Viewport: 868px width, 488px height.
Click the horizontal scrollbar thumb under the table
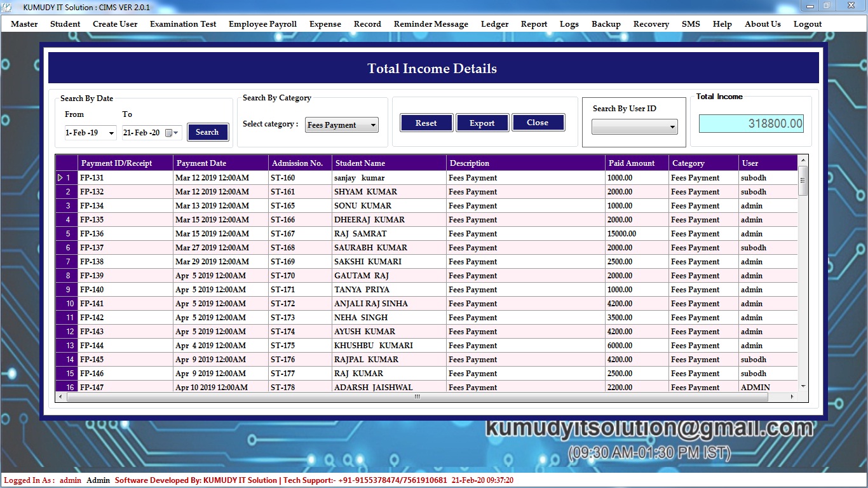click(417, 396)
